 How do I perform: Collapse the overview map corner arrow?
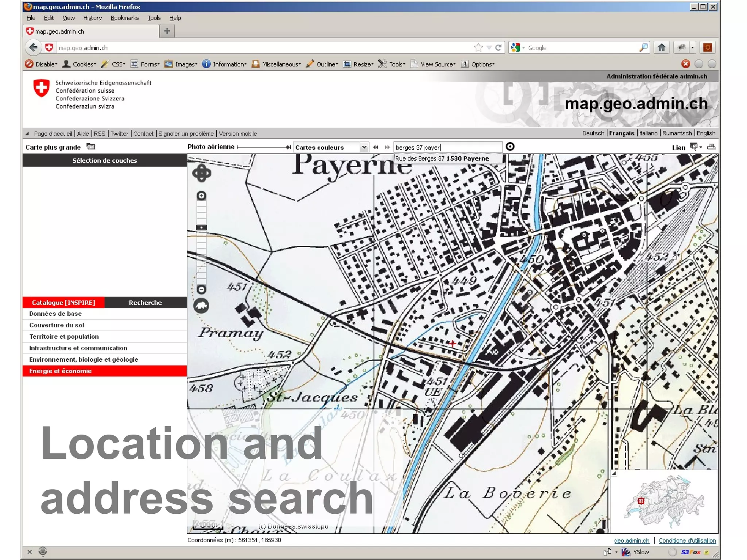[x=614, y=473]
